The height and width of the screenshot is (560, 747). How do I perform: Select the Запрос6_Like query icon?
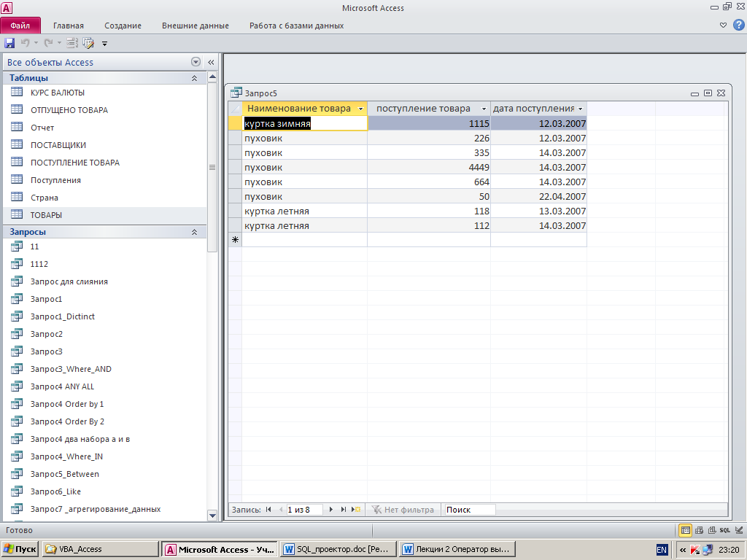tap(17, 491)
